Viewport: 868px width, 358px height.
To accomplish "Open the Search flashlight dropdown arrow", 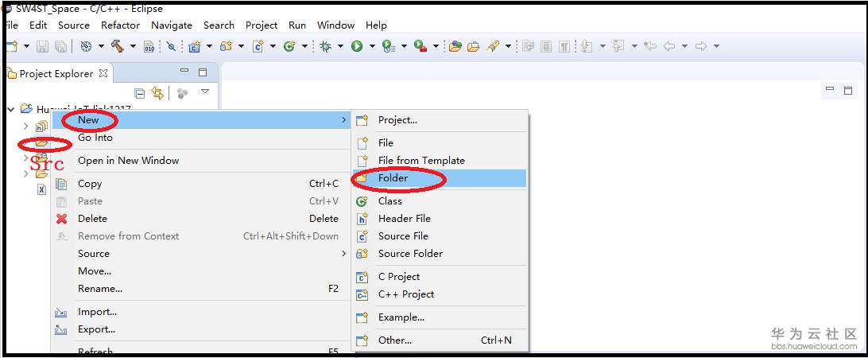I will (x=508, y=47).
